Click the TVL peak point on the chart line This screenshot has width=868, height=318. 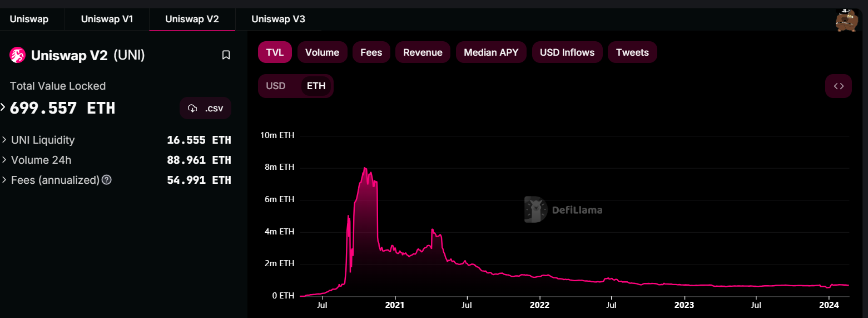pyautogui.click(x=365, y=168)
